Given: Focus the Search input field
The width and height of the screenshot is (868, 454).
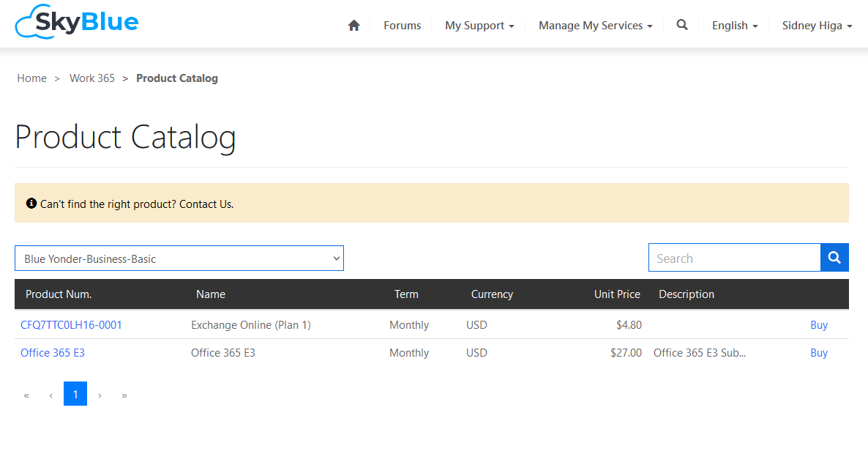Looking at the screenshot, I should pos(735,258).
